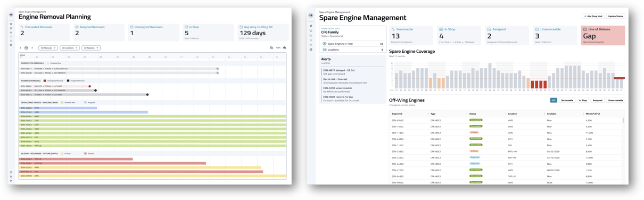Select the All filter tab in Off-Wing Engines
The height and width of the screenshot is (200, 644).
(x=554, y=100)
